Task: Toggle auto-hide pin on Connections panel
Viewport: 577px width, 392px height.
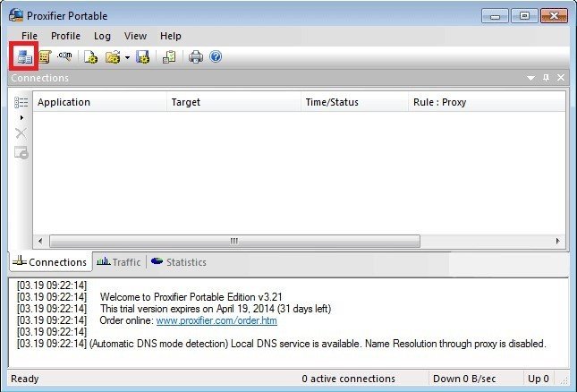Action: 547,79
